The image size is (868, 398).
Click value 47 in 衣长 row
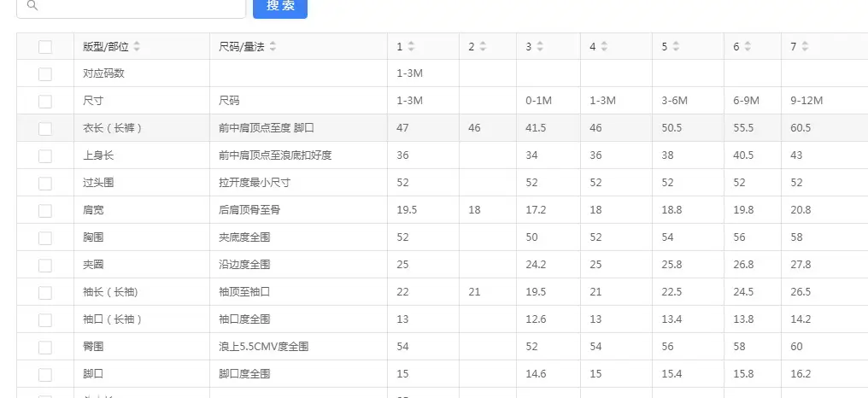402,128
